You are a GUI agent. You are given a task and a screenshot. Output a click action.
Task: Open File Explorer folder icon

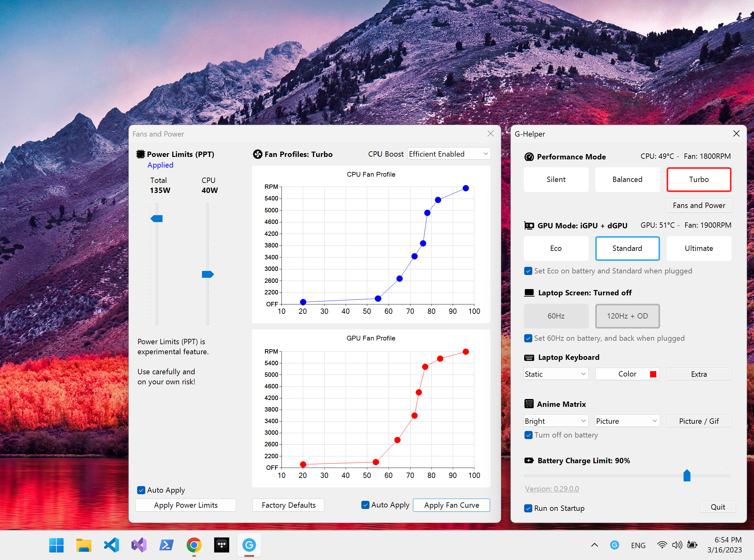pyautogui.click(x=84, y=545)
